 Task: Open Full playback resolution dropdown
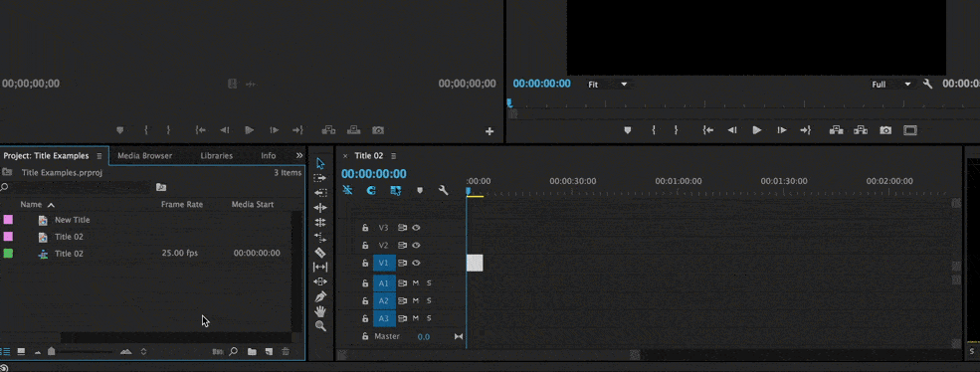(x=891, y=84)
